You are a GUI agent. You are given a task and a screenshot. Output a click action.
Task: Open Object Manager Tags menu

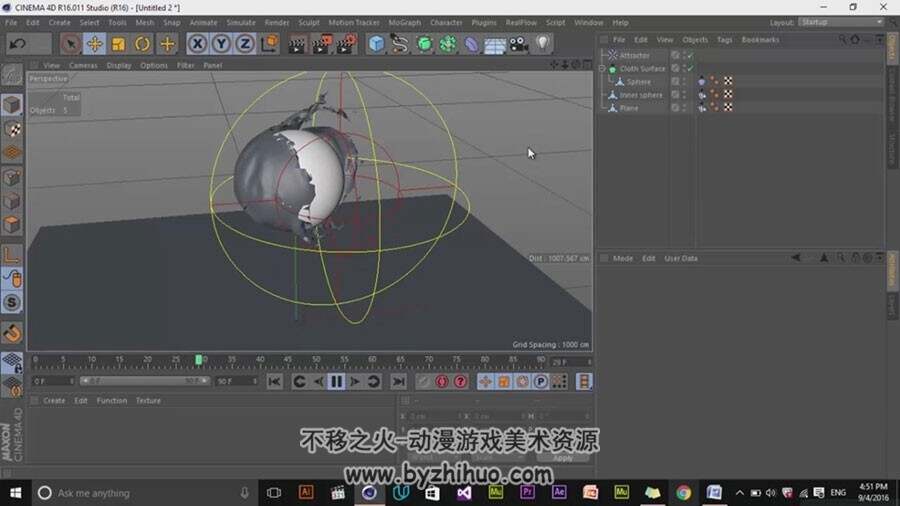(x=724, y=40)
